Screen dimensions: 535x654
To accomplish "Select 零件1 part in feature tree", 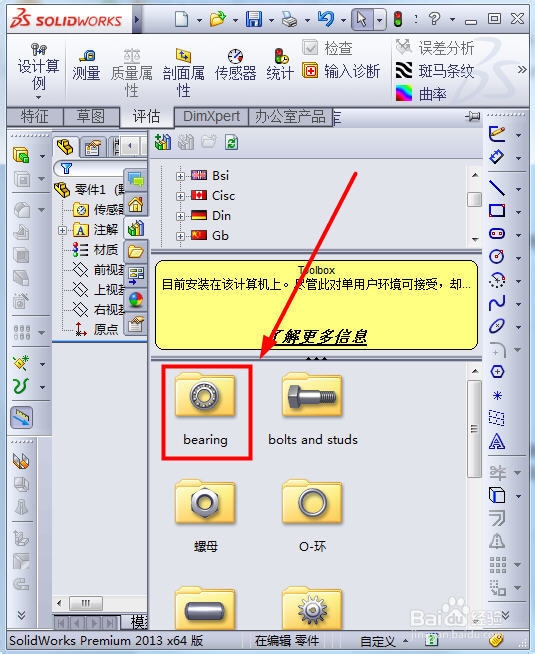I will click(89, 190).
